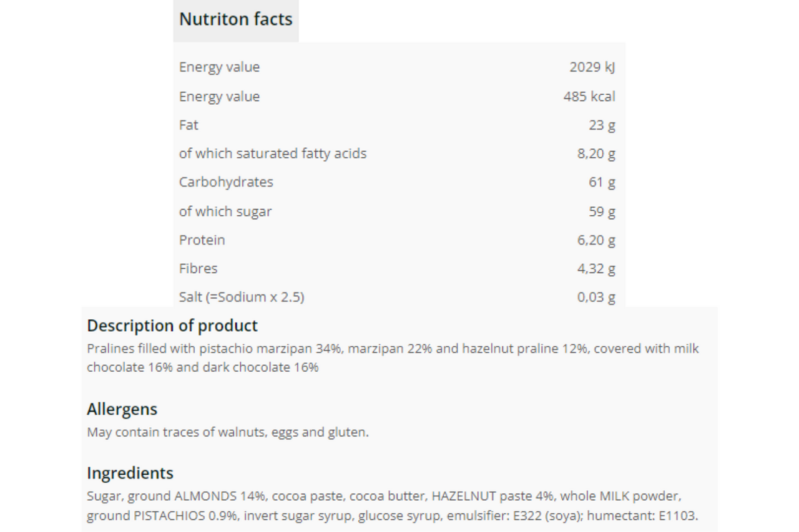Screen dimensions: 799x532
Task: Click the Description of product heading
Action: [x=172, y=326]
